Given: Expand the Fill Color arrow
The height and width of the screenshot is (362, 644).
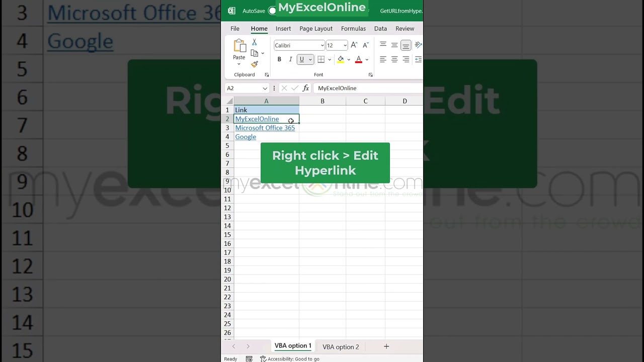Looking at the screenshot, I should pos(349,59).
